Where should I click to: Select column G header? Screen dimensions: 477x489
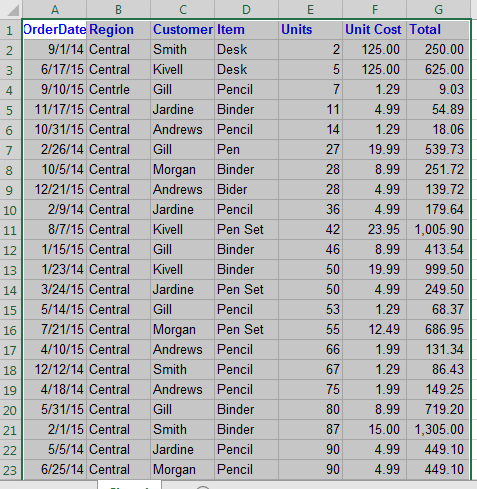click(438, 9)
